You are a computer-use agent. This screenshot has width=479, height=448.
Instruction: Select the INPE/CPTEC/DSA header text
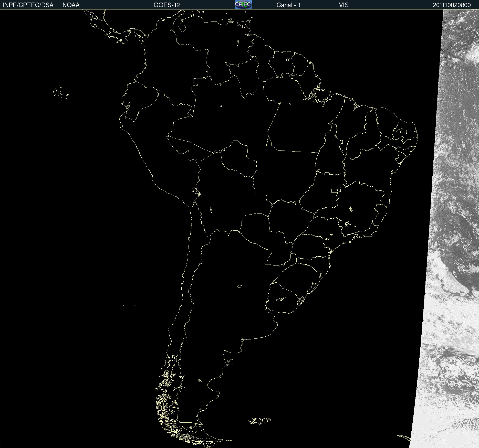(28, 5)
